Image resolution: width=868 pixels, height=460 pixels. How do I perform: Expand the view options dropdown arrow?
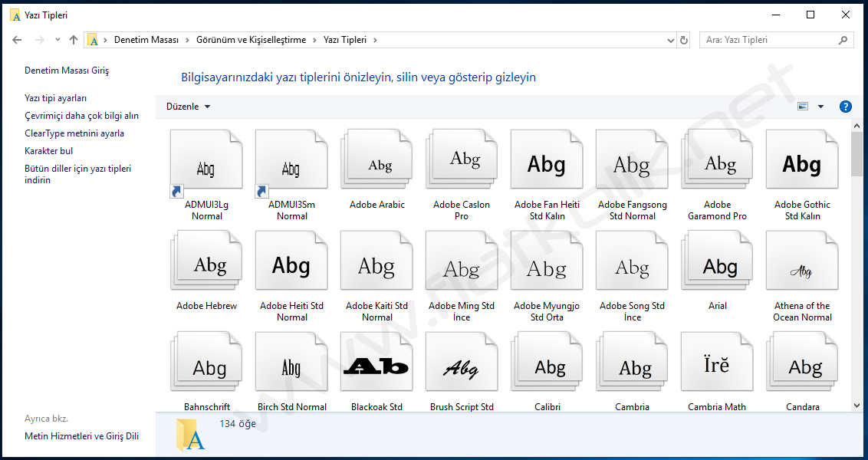tap(821, 107)
